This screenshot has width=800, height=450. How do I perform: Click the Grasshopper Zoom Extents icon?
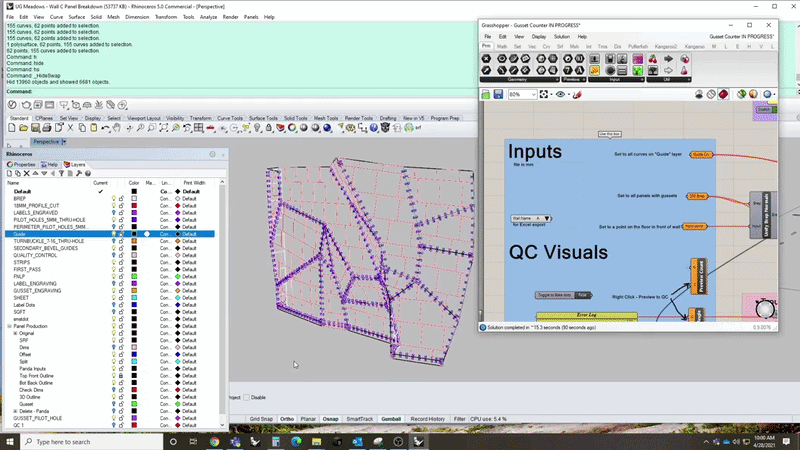[x=544, y=94]
